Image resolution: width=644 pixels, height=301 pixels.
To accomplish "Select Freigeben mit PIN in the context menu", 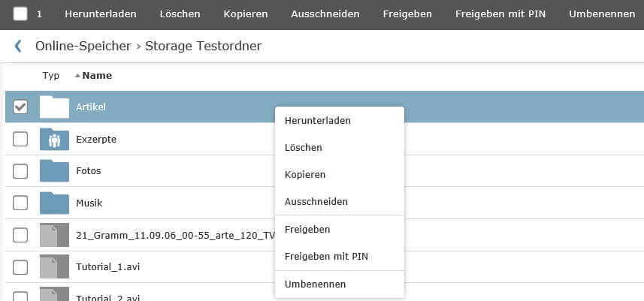I will [326, 257].
